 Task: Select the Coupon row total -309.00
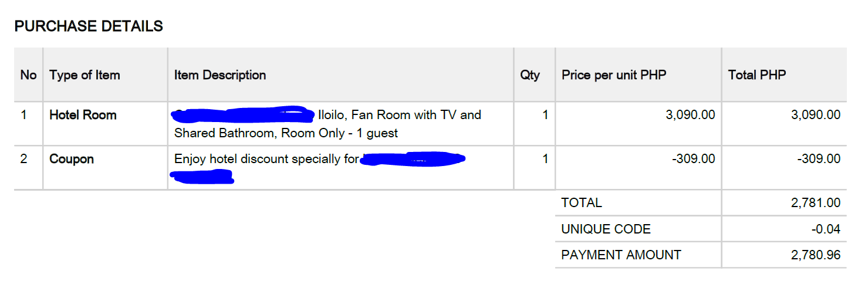pyautogui.click(x=819, y=159)
